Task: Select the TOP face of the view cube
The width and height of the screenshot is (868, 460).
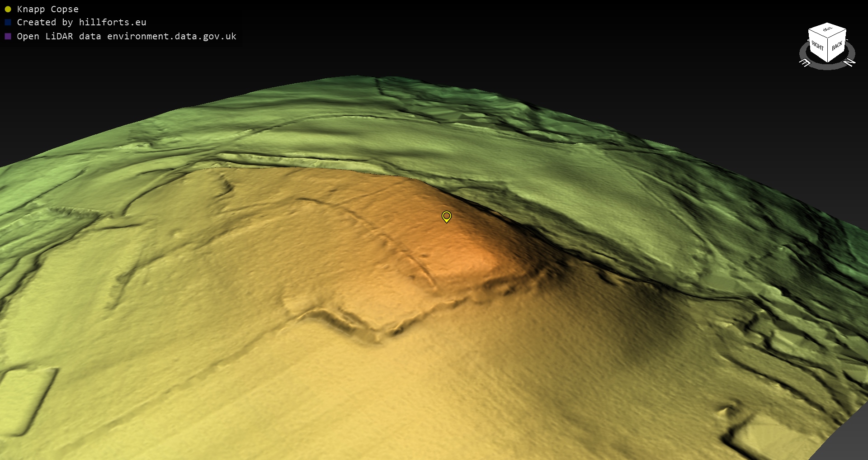Action: [827, 30]
